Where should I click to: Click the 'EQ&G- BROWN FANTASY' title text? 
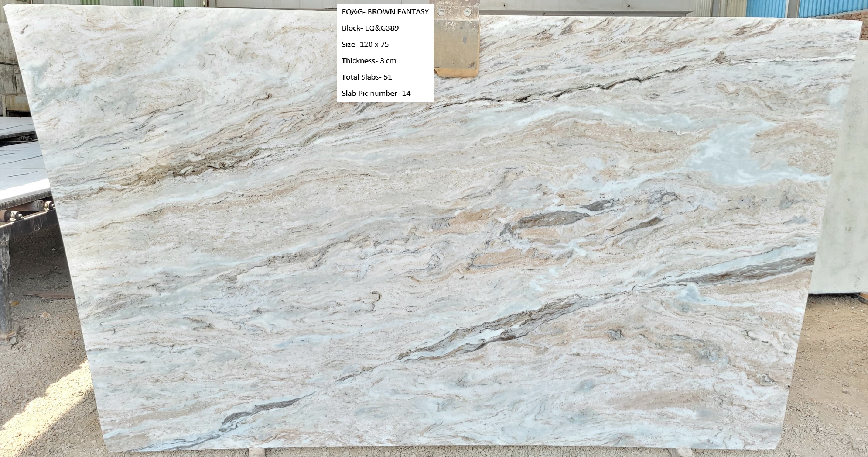(385, 12)
